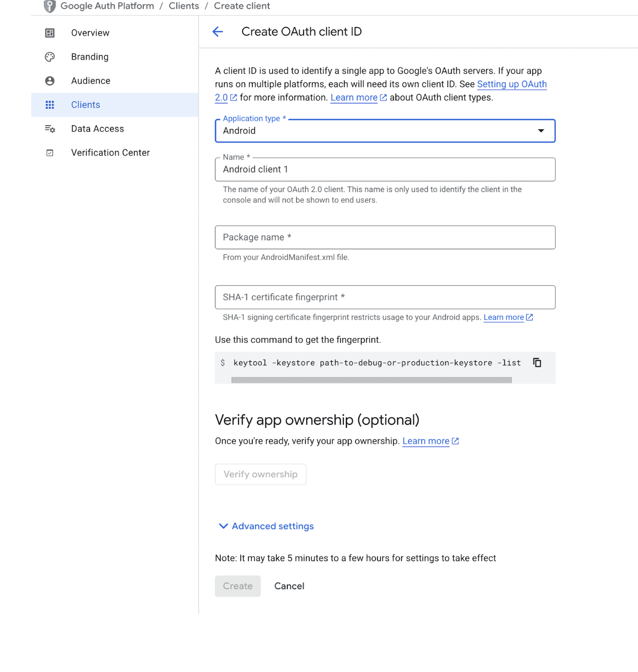Go back using the left arrow
This screenshot has width=638, height=672.
tap(218, 32)
